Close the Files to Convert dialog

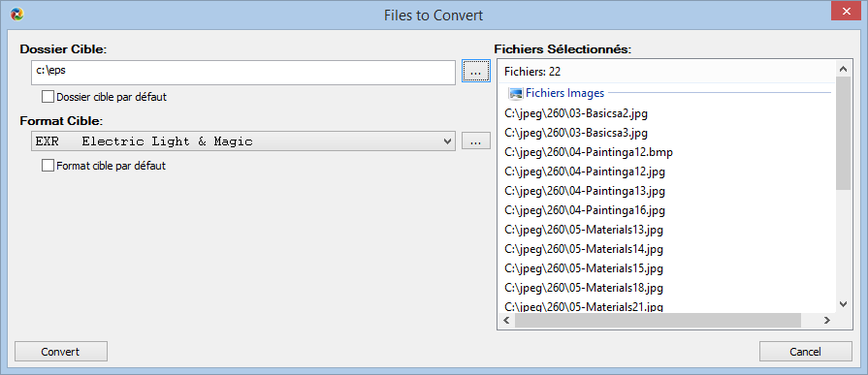tap(846, 12)
